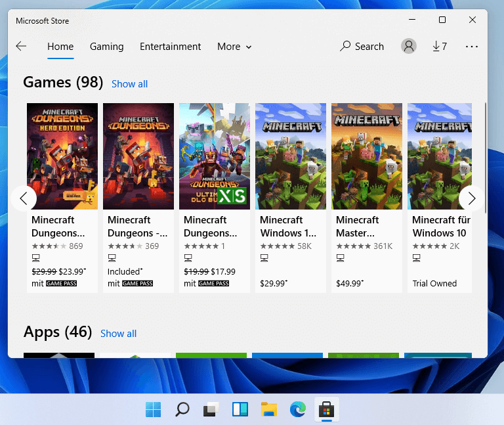Image resolution: width=504 pixels, height=425 pixels.
Task: Click Show all next to Games
Action: coord(129,84)
